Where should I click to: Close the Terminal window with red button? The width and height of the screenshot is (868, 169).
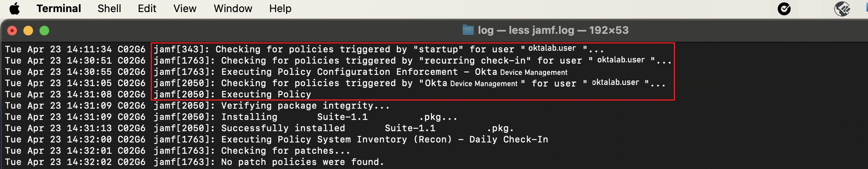click(12, 31)
